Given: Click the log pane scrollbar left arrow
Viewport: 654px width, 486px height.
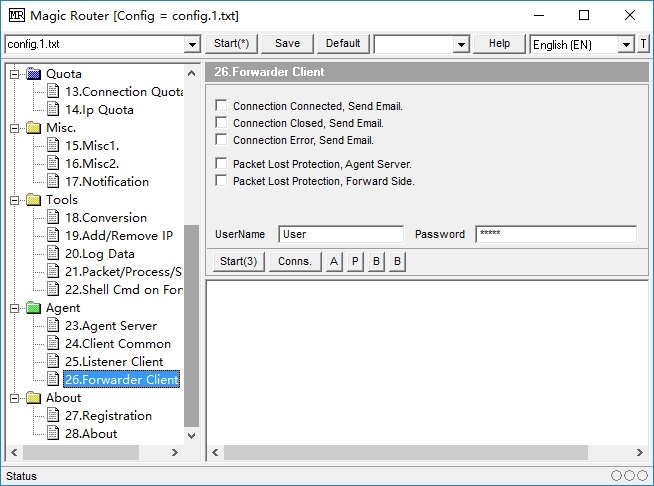Looking at the screenshot, I should (215, 453).
